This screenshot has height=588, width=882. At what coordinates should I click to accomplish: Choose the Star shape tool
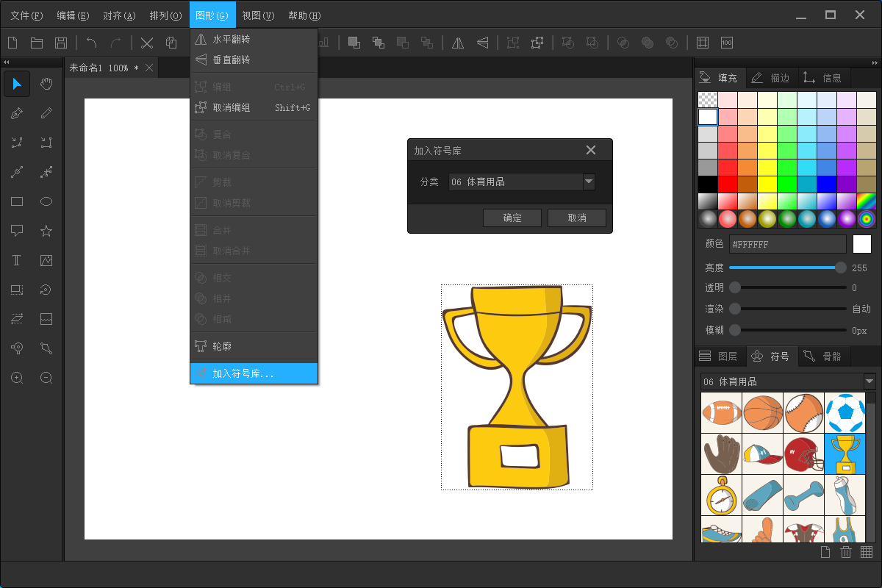click(x=46, y=231)
